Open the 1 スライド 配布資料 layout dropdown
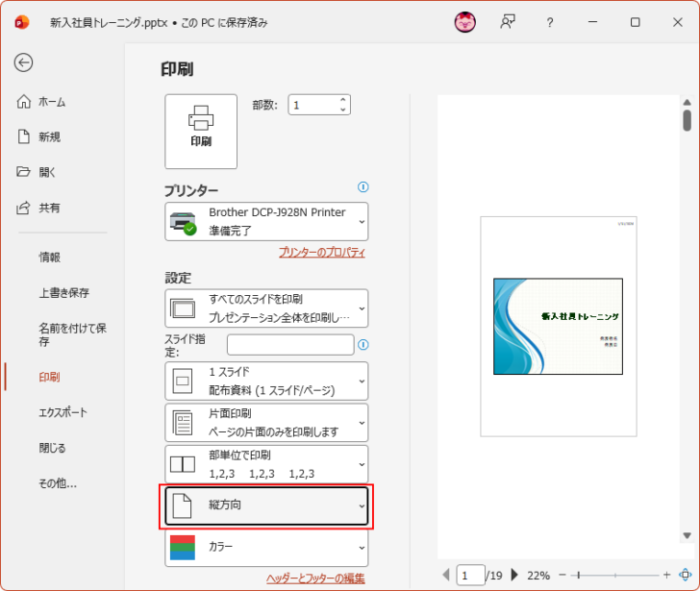 (x=266, y=381)
